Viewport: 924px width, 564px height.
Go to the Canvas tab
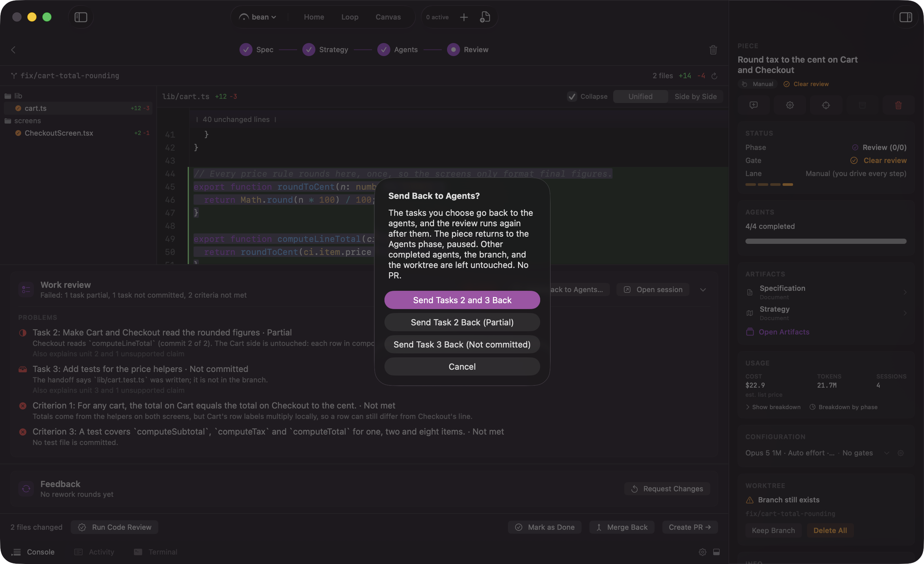[388, 17]
